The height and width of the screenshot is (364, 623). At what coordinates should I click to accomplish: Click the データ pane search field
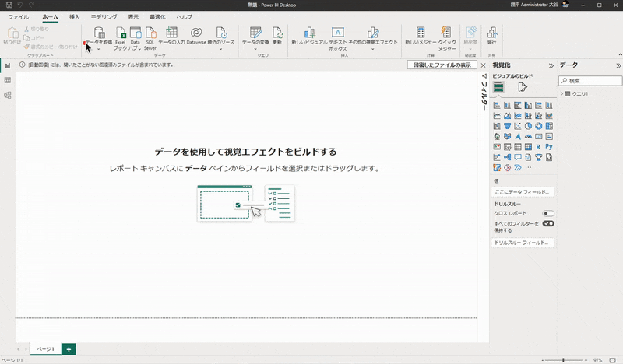pos(590,81)
